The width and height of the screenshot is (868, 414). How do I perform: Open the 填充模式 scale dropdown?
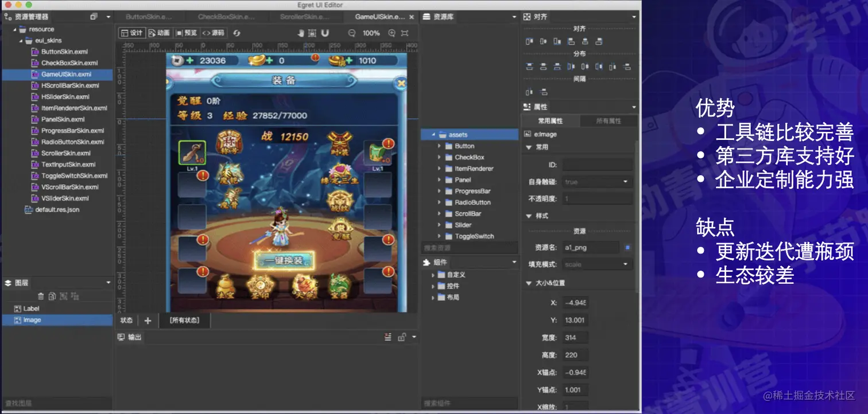[597, 264]
